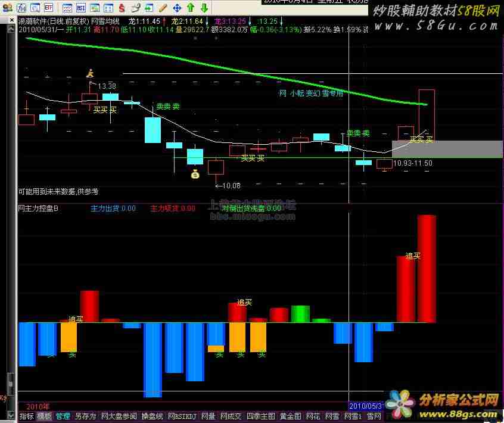504x423 pixels.
Task: Close the panel with the X button
Action: tap(11, 20)
